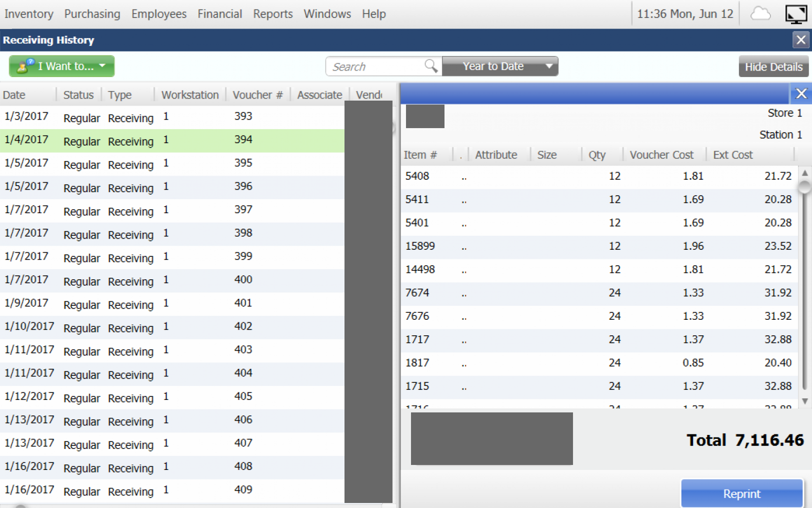This screenshot has height=508, width=812.
Task: Click the clock showing 11:36 Mon, Jun 12
Action: coord(685,14)
